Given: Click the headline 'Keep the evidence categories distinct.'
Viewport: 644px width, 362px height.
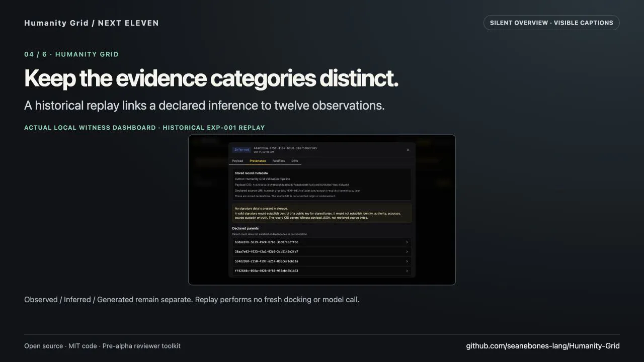Looking at the screenshot, I should coord(211,78).
